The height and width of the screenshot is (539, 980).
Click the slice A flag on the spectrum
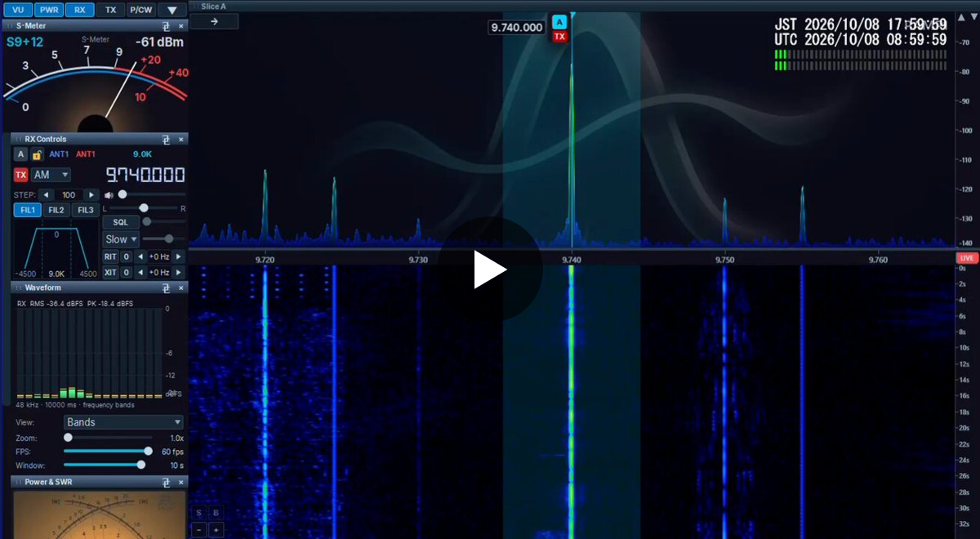click(559, 22)
